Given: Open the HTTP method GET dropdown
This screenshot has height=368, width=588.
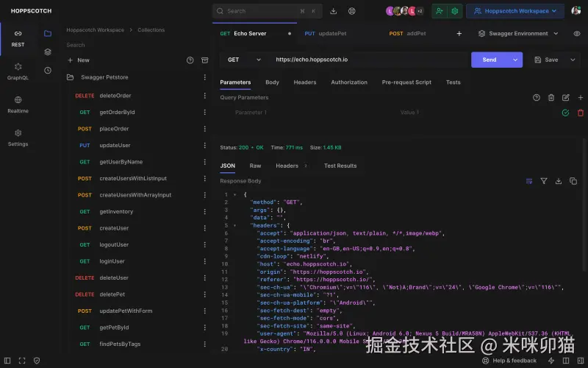Looking at the screenshot, I should (244, 60).
